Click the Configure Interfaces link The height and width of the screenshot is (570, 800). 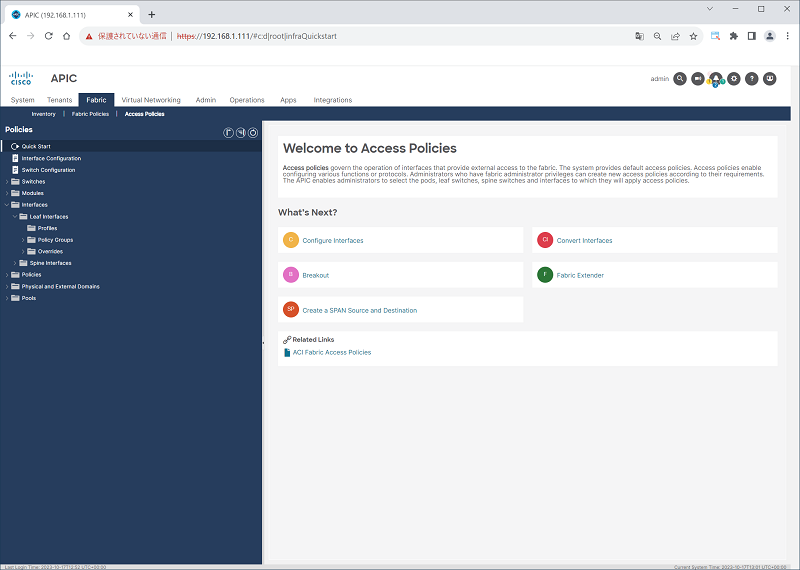point(333,240)
